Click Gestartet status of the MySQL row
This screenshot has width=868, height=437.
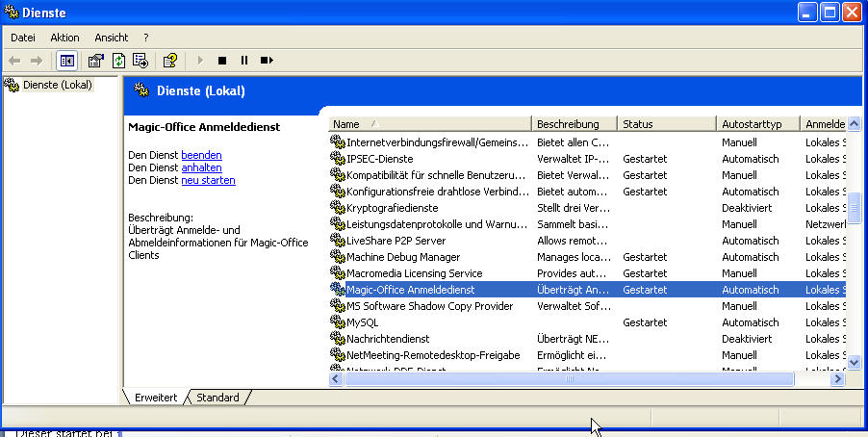pos(645,322)
